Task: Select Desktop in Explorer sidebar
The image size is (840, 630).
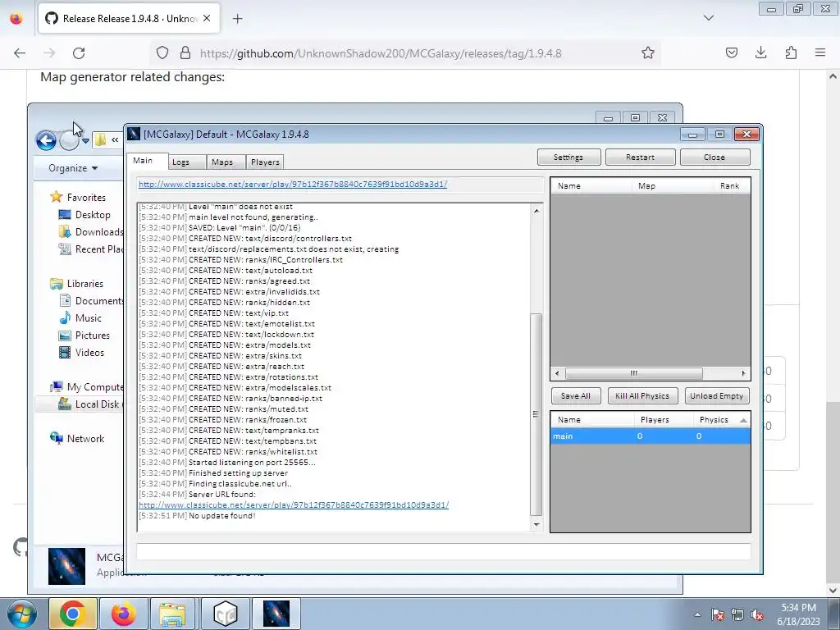Action: click(x=93, y=215)
